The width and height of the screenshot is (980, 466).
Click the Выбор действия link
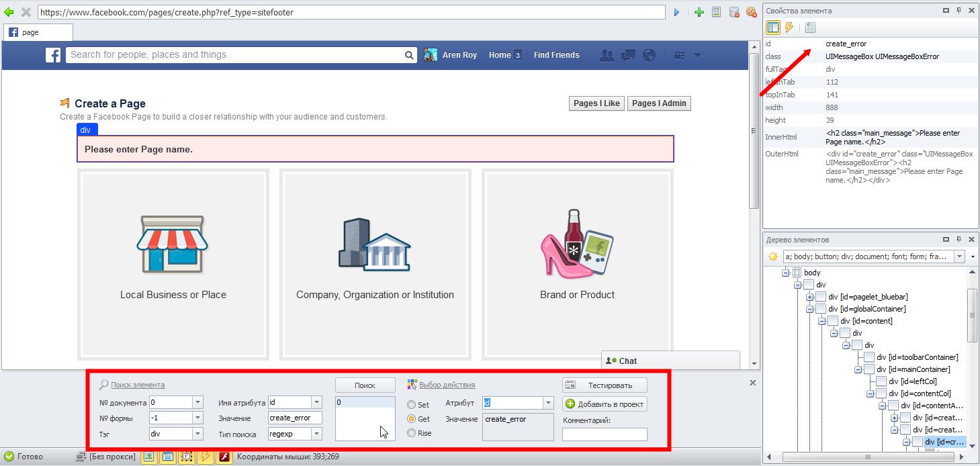(x=447, y=385)
